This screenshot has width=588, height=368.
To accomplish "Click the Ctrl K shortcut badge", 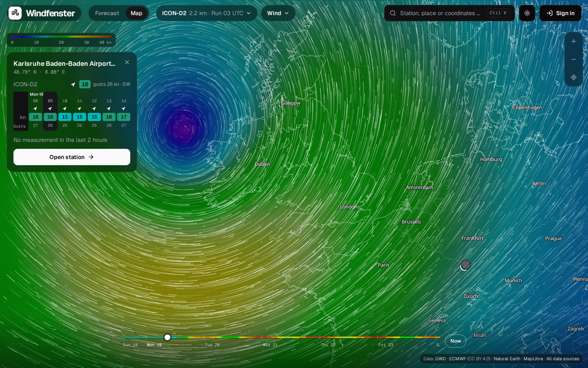I will point(498,13).
